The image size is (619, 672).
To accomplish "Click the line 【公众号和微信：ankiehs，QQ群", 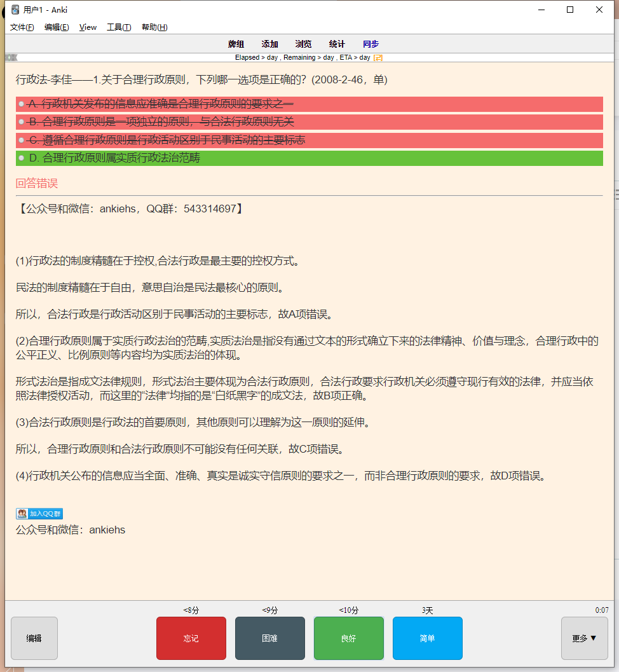I will click(x=130, y=209).
